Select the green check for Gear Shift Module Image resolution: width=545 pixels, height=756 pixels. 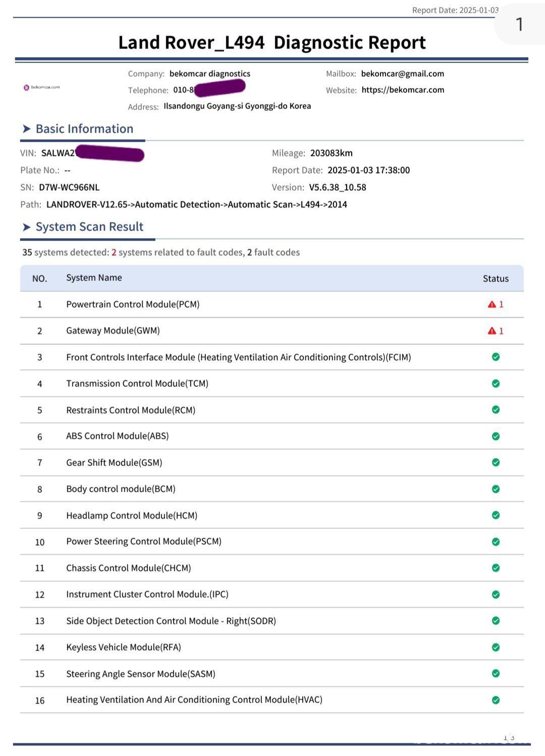(496, 462)
